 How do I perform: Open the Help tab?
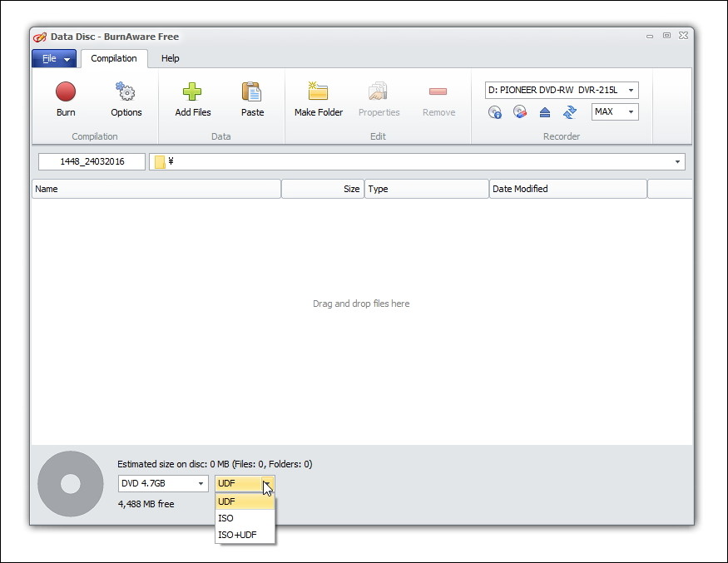tap(170, 58)
